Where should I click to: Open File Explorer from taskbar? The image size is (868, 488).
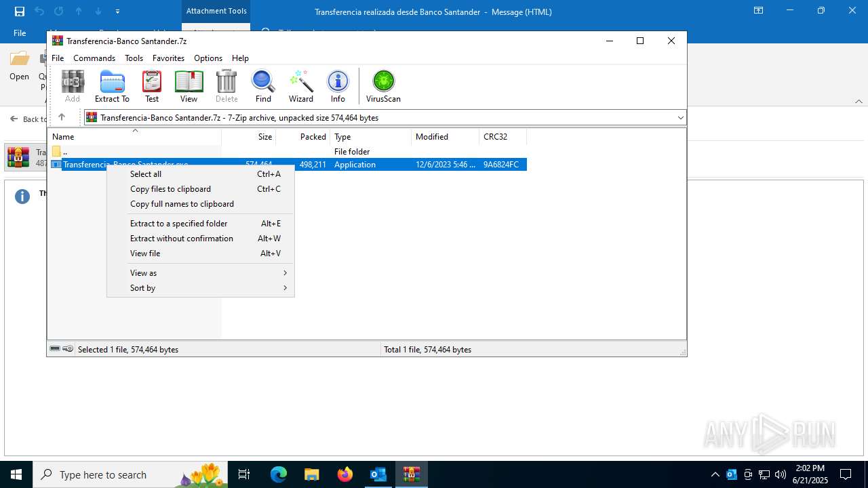311,474
